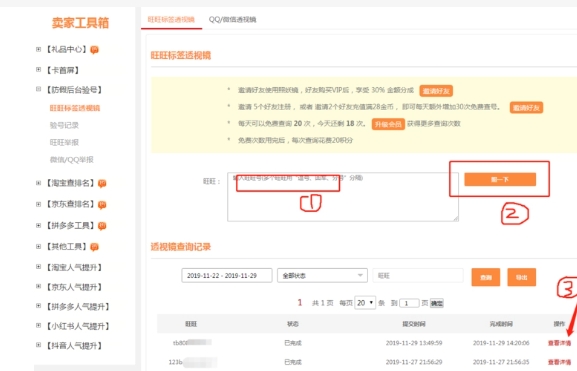Expand the 【小红书人气提升】 tree node
Screen dimensions: 577x371
click(x=38, y=325)
